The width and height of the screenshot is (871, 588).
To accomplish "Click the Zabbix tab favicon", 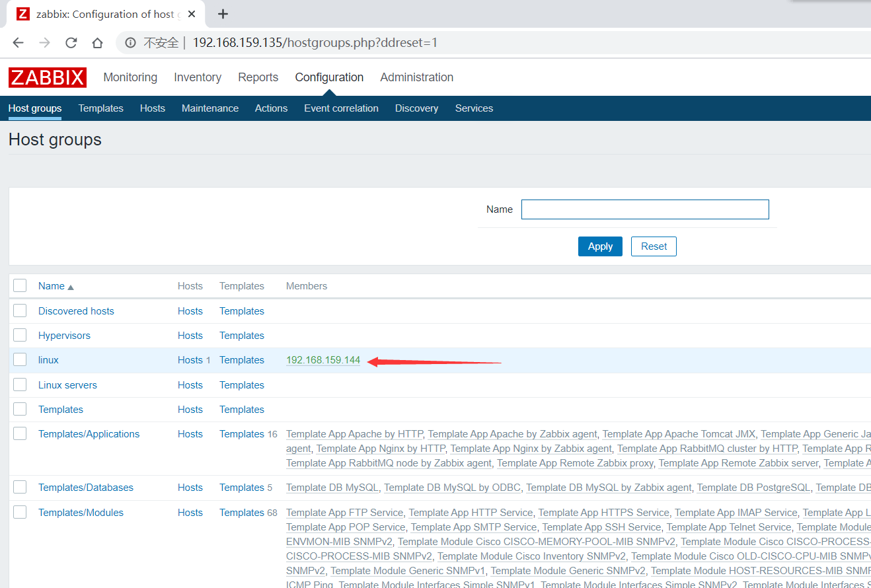I will 23,14.
